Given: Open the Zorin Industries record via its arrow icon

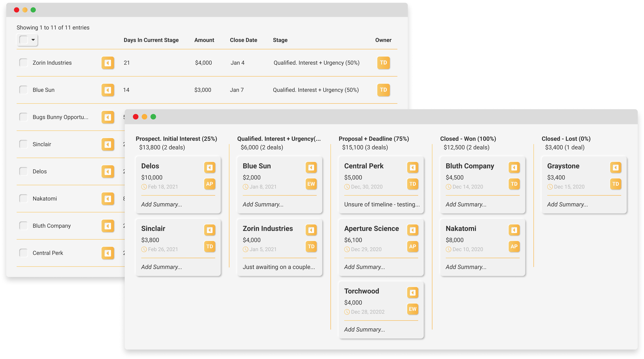Looking at the screenshot, I should pos(108,63).
